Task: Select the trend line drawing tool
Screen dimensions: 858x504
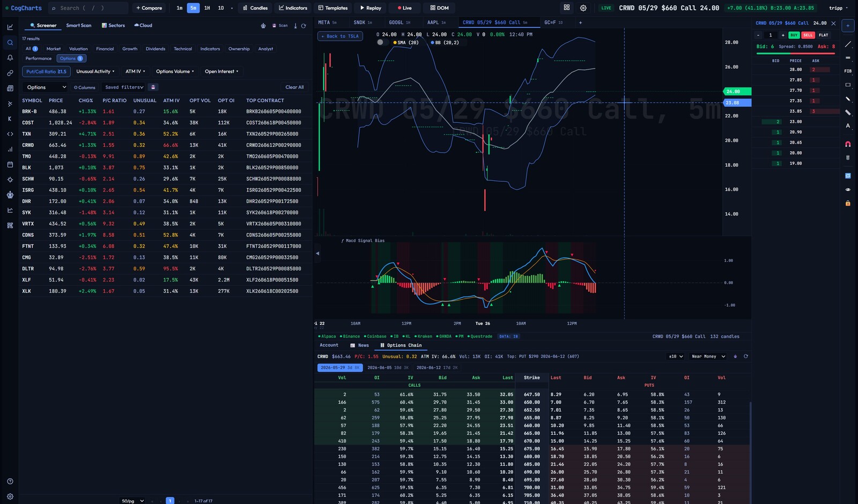Action: tap(848, 45)
